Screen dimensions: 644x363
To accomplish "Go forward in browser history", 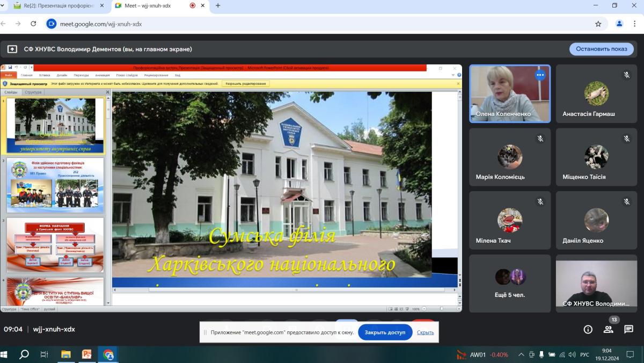I will [19, 24].
